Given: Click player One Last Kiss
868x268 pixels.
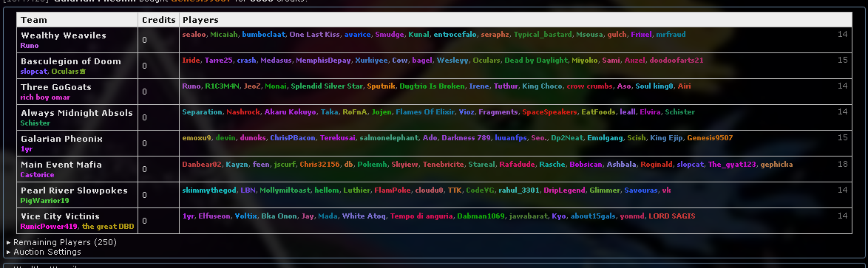Looking at the screenshot, I should [x=314, y=34].
